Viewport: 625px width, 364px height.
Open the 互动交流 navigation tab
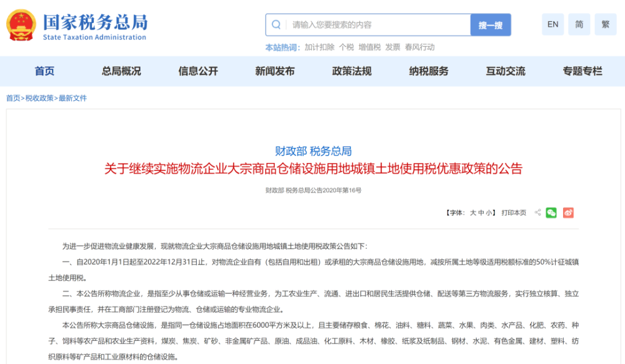click(506, 71)
